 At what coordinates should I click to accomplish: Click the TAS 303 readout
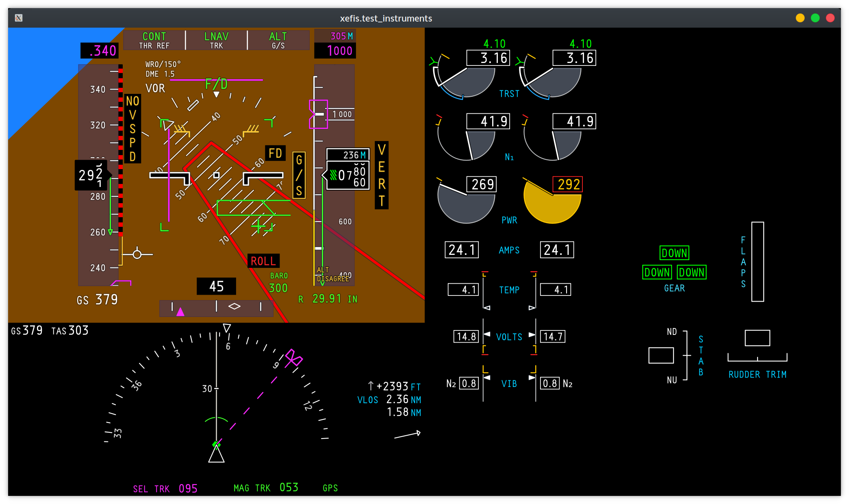pyautogui.click(x=70, y=330)
